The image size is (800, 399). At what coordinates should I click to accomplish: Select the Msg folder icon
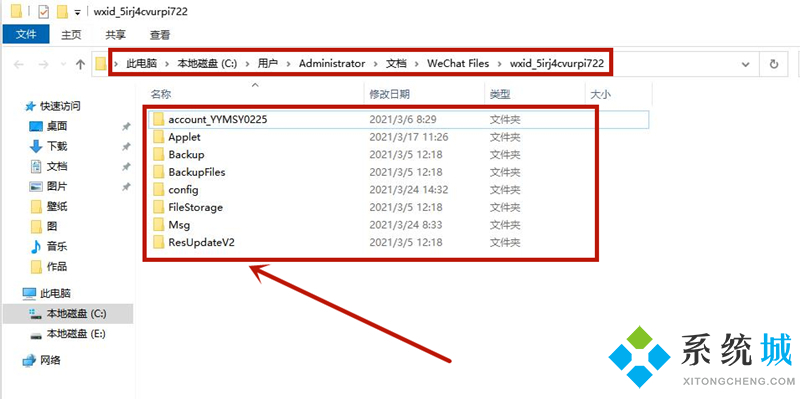(x=158, y=225)
